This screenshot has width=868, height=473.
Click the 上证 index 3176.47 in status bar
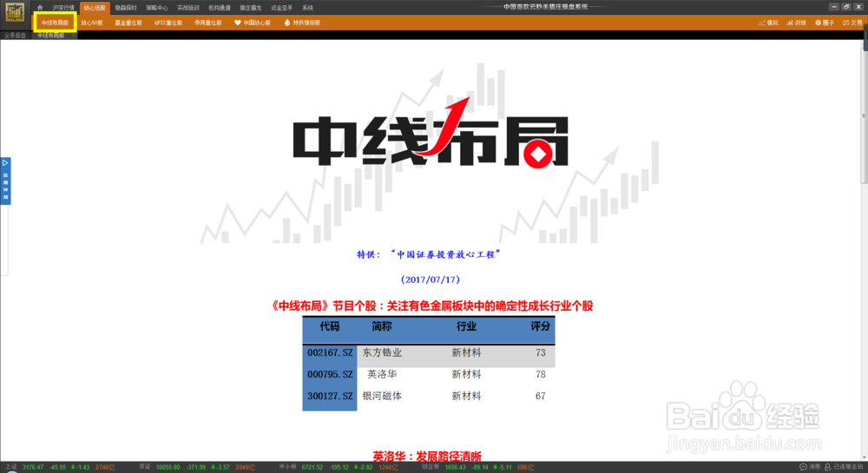33,468
